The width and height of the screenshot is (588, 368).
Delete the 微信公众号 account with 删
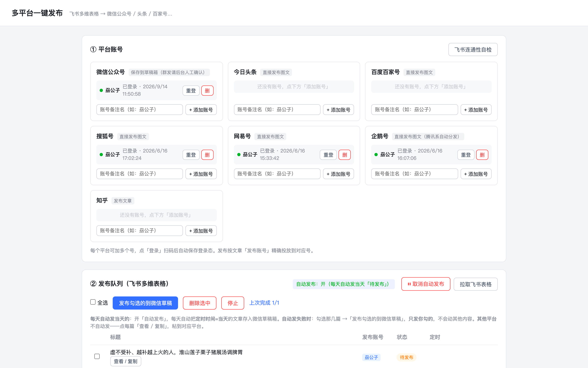[x=207, y=91]
